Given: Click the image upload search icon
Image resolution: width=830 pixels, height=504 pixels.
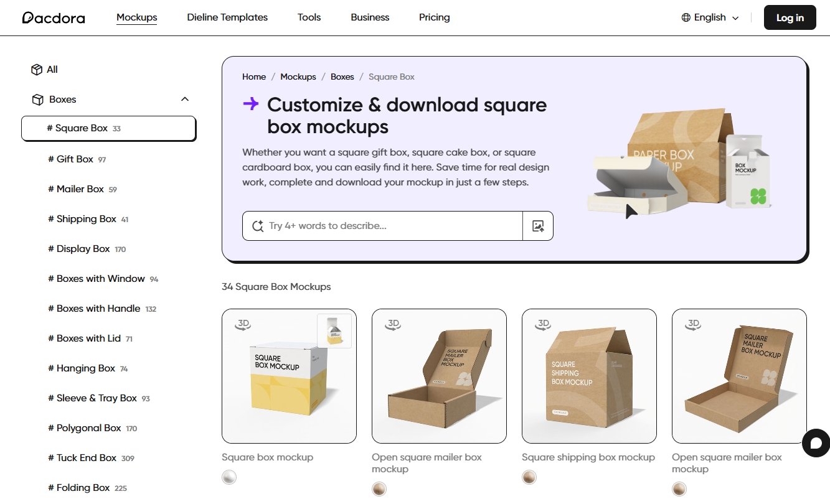Looking at the screenshot, I should [538, 226].
